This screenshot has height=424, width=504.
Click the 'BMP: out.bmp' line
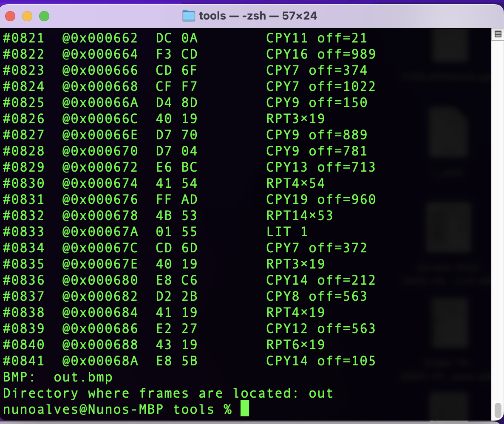click(x=57, y=377)
